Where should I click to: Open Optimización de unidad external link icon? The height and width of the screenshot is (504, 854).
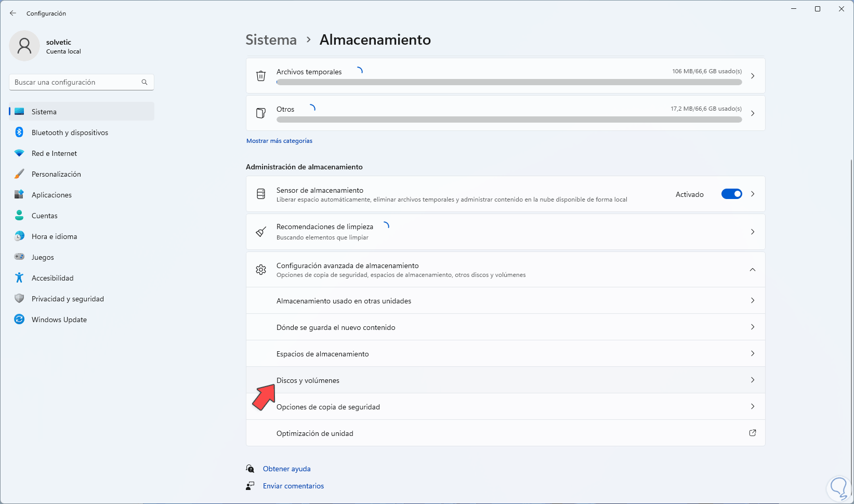pyautogui.click(x=752, y=433)
